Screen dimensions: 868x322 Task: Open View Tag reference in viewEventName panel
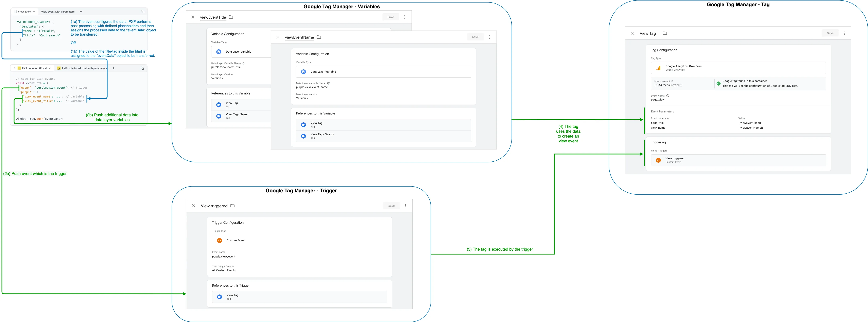[383, 125]
